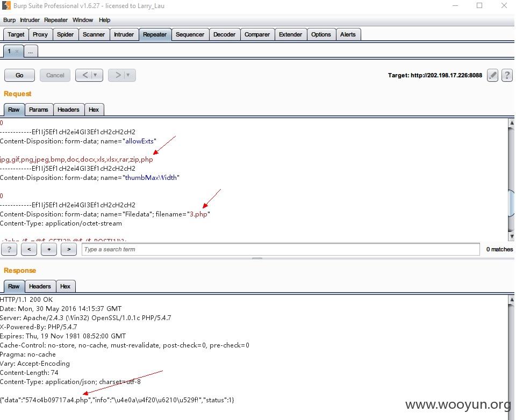Image resolution: width=516 pixels, height=420 pixels.
Task: Click the search term input field
Action: pyautogui.click(x=281, y=249)
